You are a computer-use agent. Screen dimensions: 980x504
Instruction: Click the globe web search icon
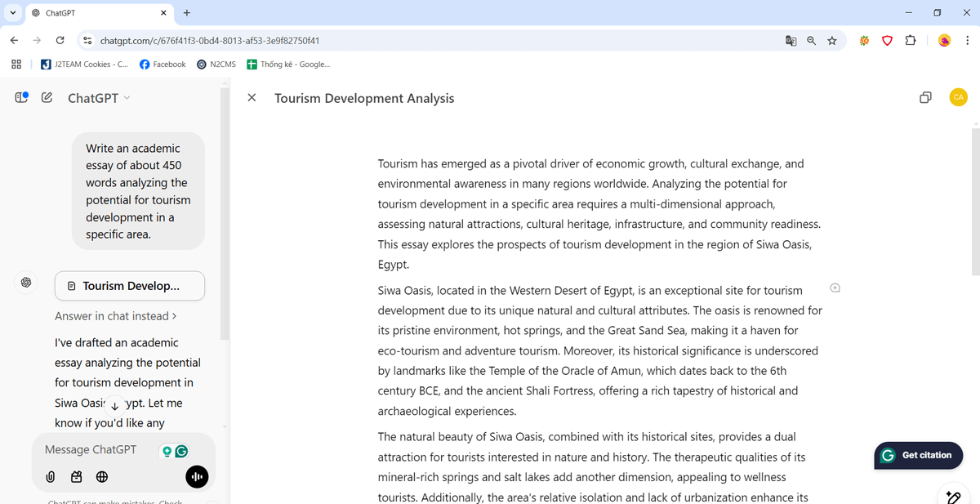(102, 477)
